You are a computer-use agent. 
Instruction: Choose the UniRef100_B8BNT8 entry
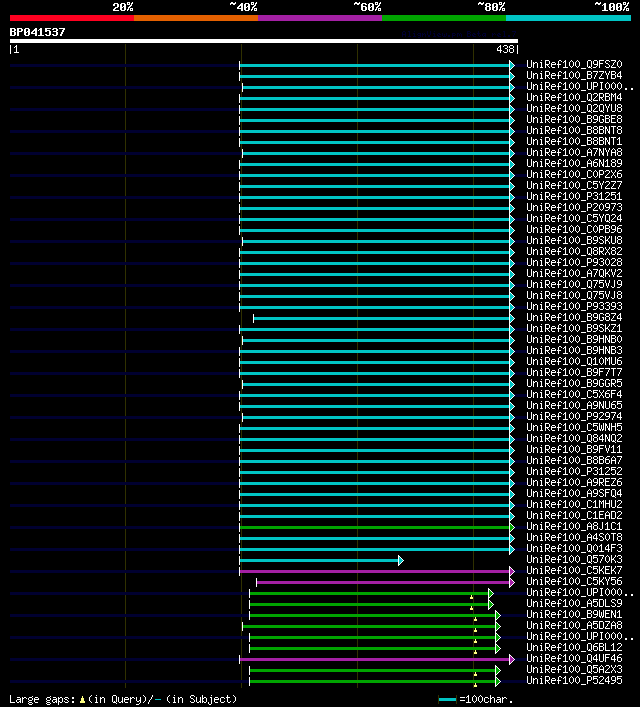click(574, 130)
